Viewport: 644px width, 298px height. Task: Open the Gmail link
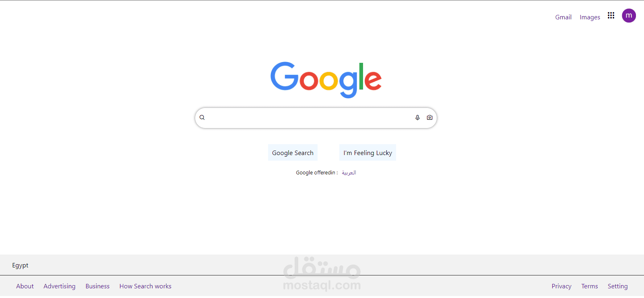(x=563, y=17)
